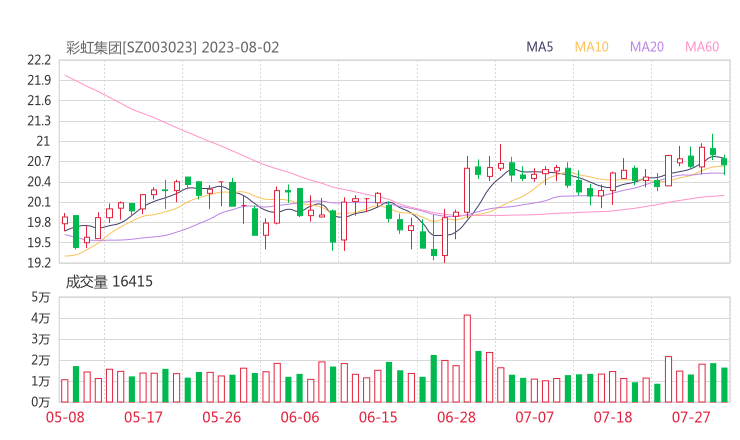Click the 21.9 price axis value
The width and height of the screenshot is (740, 440).
point(39,80)
